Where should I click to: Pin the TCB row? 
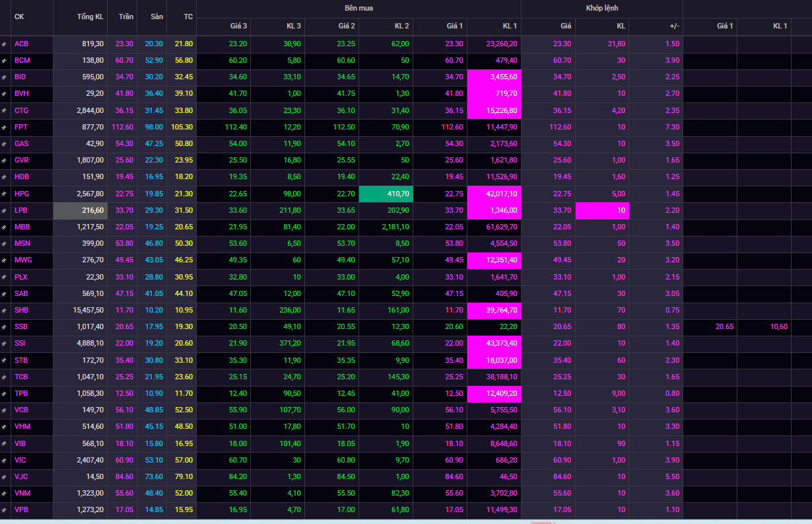[4, 377]
